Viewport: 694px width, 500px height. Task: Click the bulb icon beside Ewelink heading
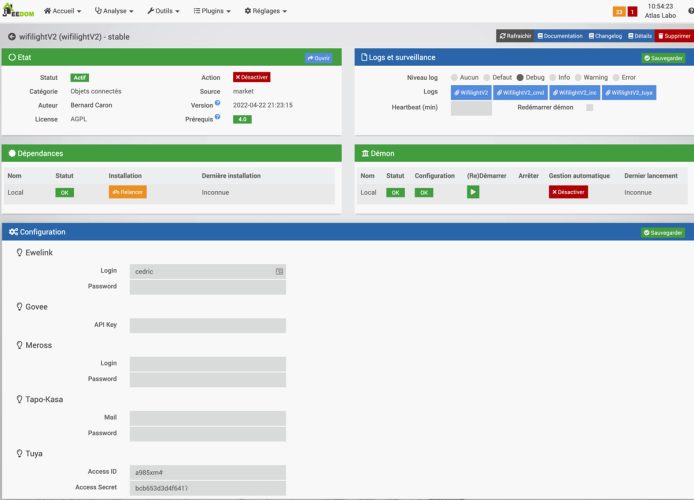tap(19, 253)
